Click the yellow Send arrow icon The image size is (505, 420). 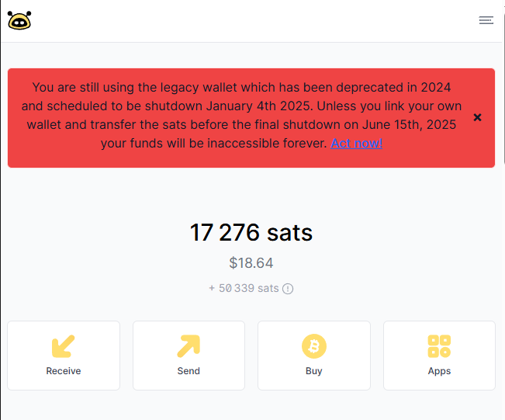point(189,345)
